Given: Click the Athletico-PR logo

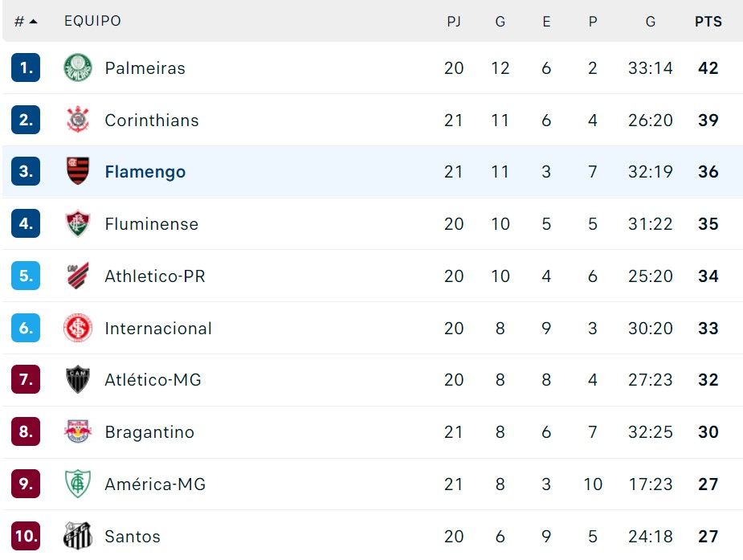Looking at the screenshot, I should point(78,276).
